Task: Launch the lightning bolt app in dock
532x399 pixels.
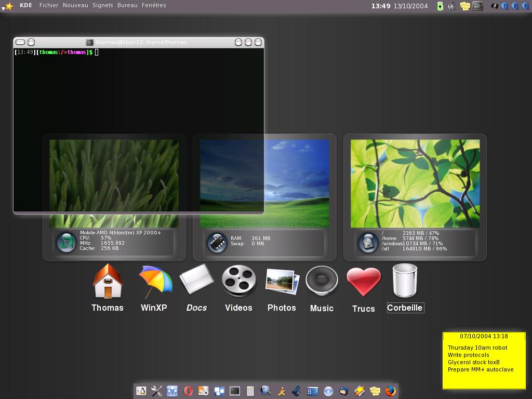Action: point(360,391)
